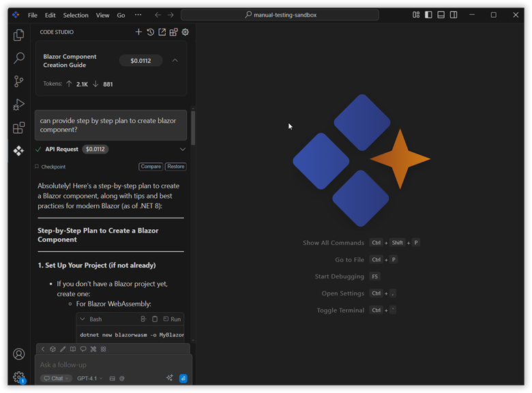This screenshot has width=532, height=393.
Task: Collapse the Blazor Component Creation Guide header
Action: [x=175, y=61]
